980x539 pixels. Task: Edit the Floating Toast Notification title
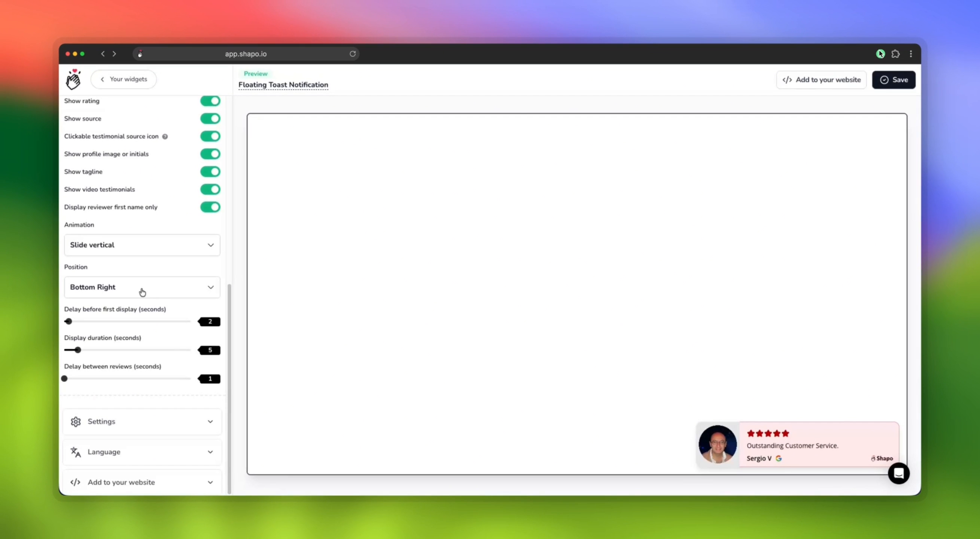click(x=283, y=85)
